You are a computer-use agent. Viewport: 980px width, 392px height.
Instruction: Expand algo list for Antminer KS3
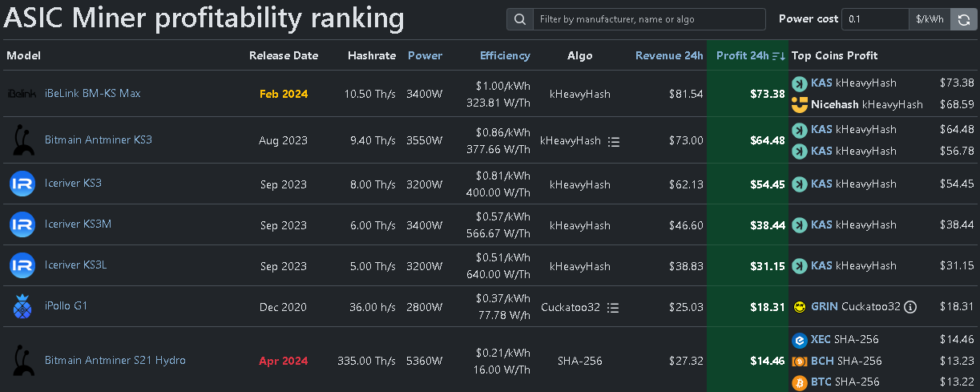pyautogui.click(x=614, y=141)
